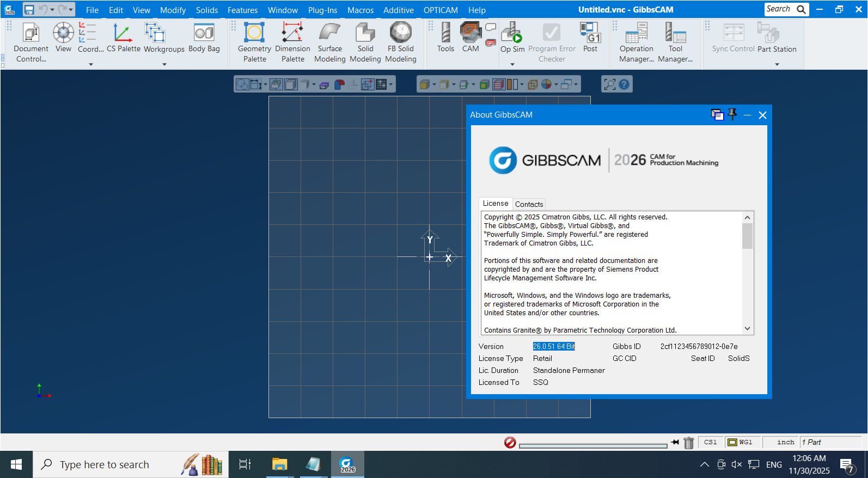Open Tool Manager

(675, 42)
